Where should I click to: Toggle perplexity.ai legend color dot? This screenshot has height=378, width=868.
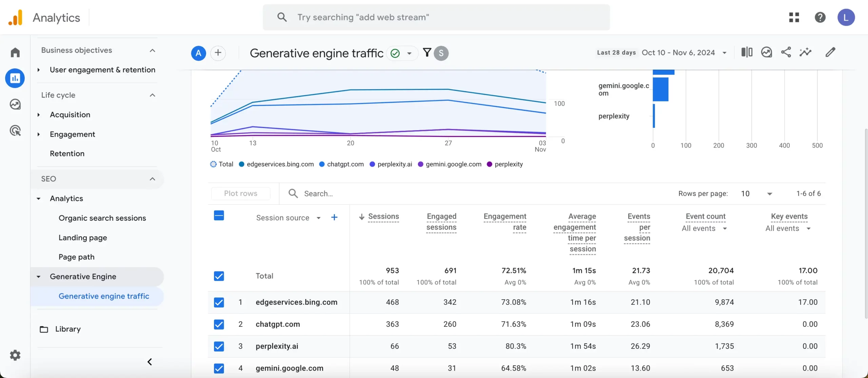pyautogui.click(x=372, y=164)
